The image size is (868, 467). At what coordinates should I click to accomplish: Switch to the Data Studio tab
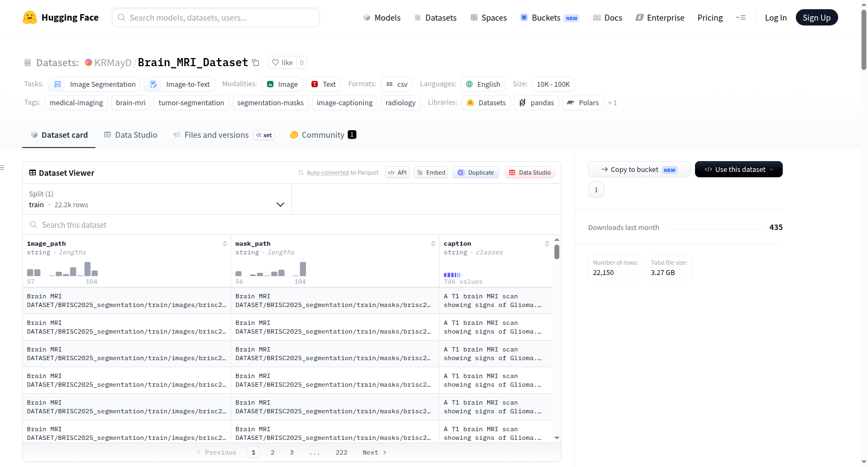click(131, 135)
